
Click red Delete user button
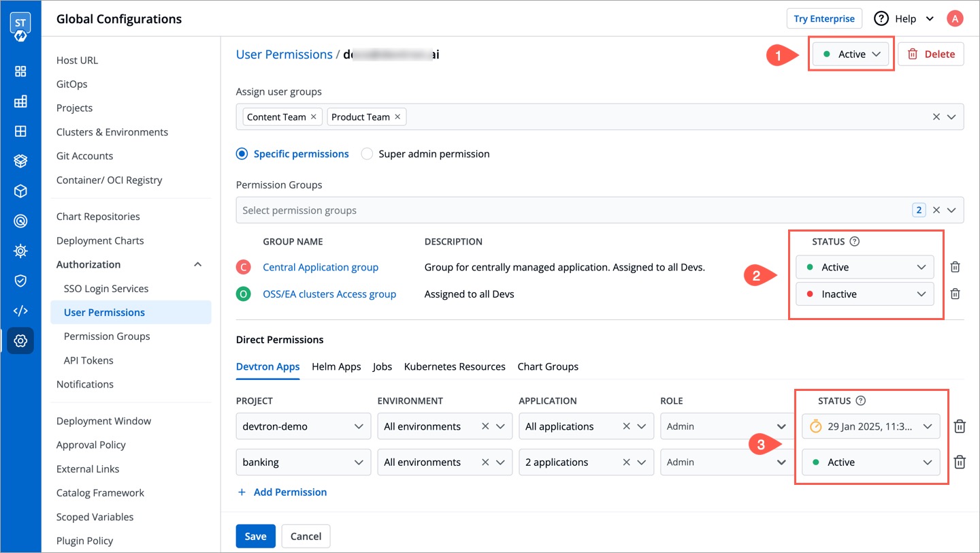pos(931,54)
